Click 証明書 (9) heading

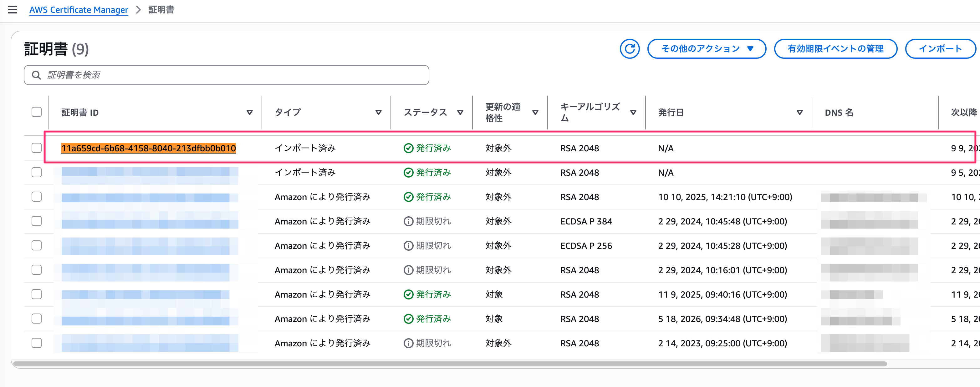point(56,49)
